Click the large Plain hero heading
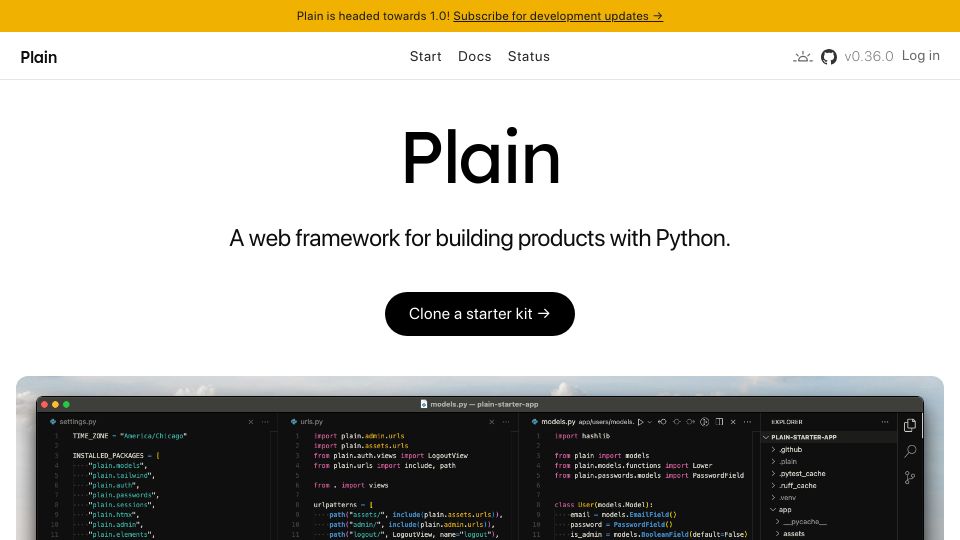 tap(481, 157)
